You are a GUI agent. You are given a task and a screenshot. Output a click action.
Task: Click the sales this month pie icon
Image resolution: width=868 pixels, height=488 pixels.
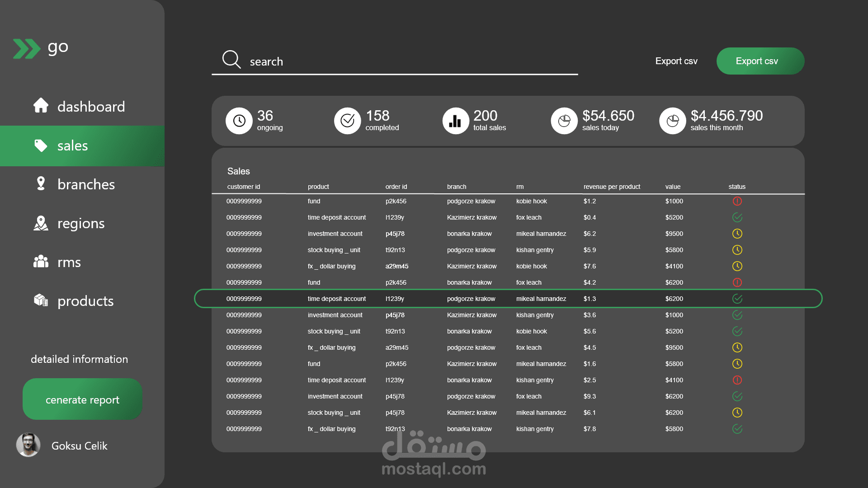coord(672,121)
